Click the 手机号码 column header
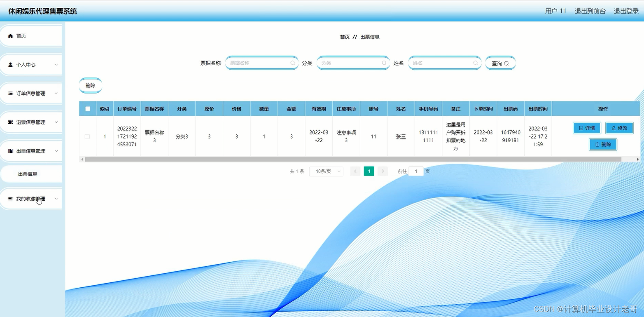 (428, 109)
